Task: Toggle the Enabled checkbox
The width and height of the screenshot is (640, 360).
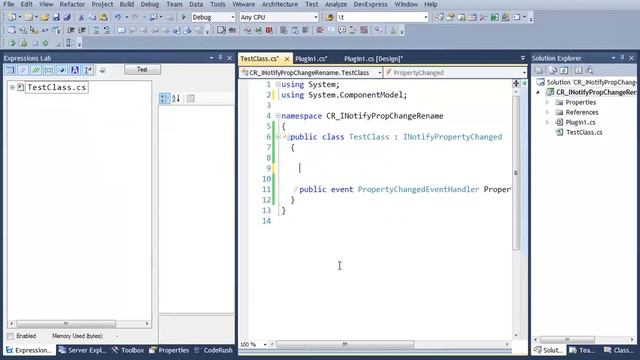Action: coord(11,336)
